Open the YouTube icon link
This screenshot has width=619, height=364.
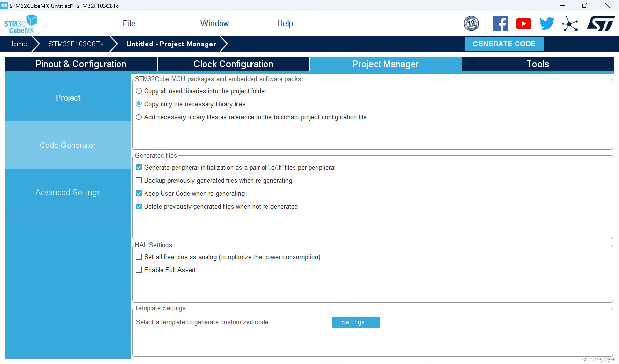[x=523, y=24]
